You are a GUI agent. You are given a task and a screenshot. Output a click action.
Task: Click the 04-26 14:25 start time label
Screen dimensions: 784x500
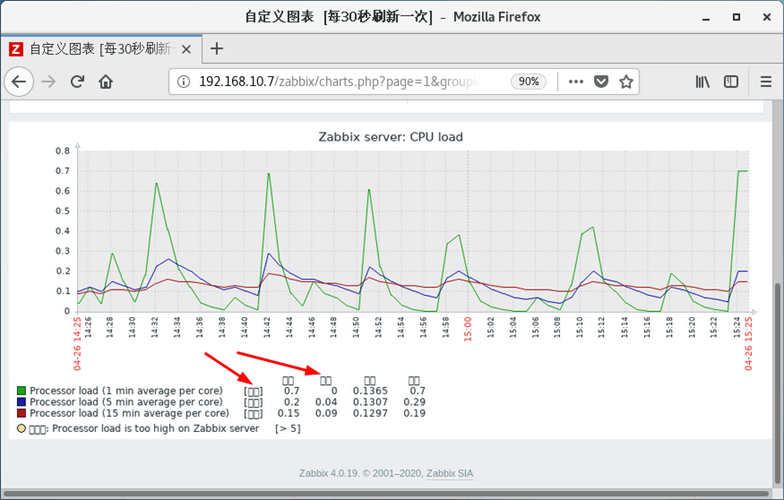77,344
